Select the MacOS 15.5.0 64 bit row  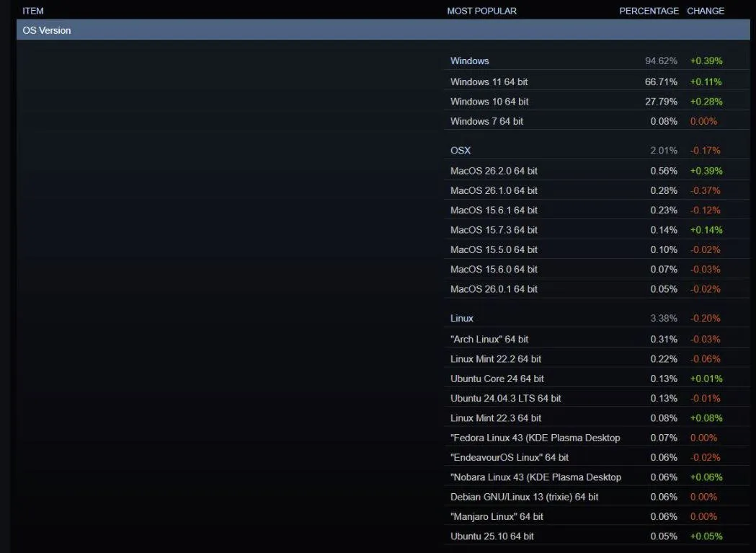click(597, 249)
